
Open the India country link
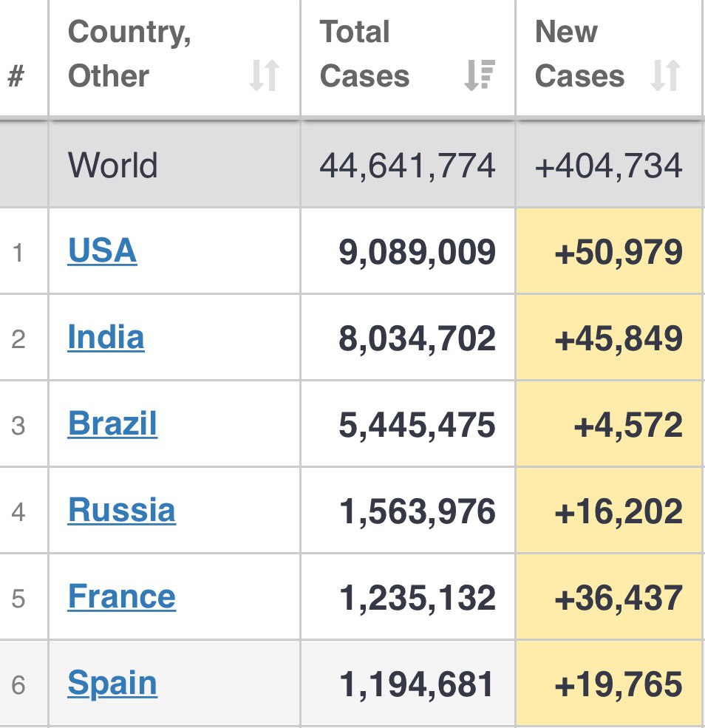point(106,336)
